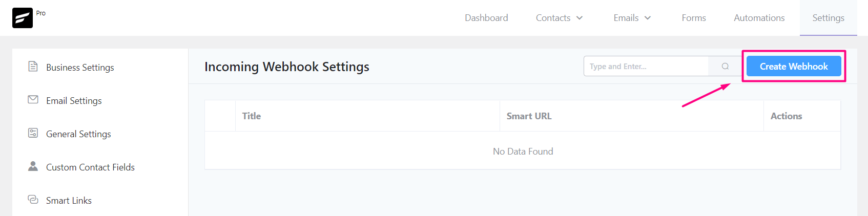This screenshot has width=868, height=216.
Task: Open Smart Links in the sidebar
Action: tap(69, 200)
